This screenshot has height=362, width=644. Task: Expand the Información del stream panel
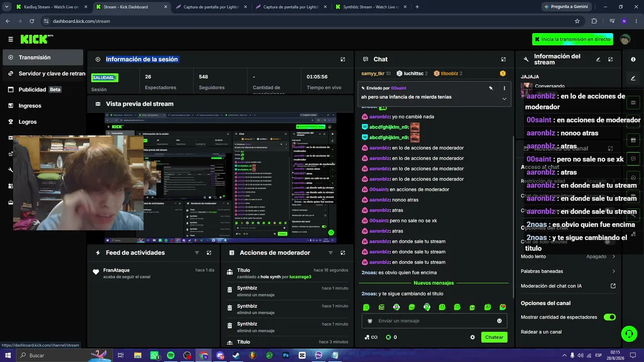tap(610, 59)
